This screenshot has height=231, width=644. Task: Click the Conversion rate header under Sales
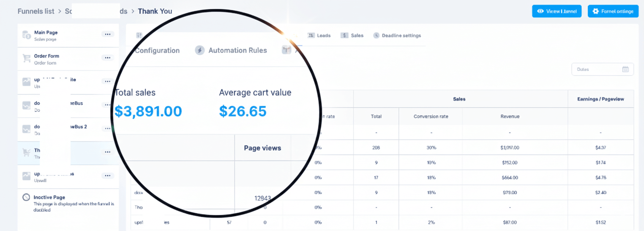pyautogui.click(x=431, y=117)
